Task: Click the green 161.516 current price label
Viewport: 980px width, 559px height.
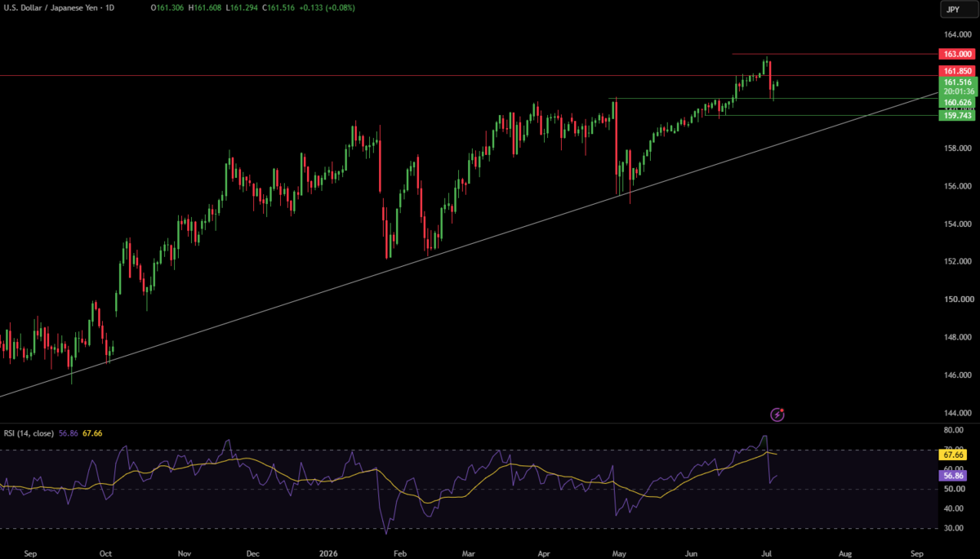Action: [x=957, y=82]
